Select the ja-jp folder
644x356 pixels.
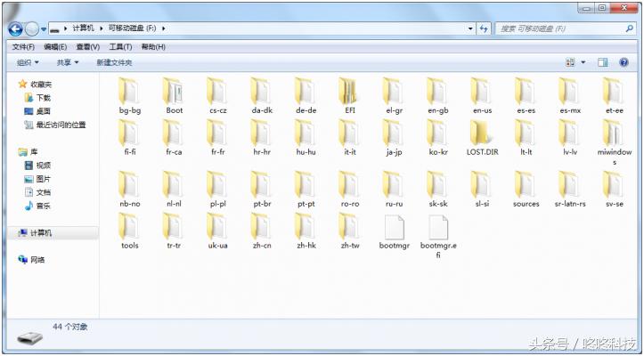pos(394,137)
